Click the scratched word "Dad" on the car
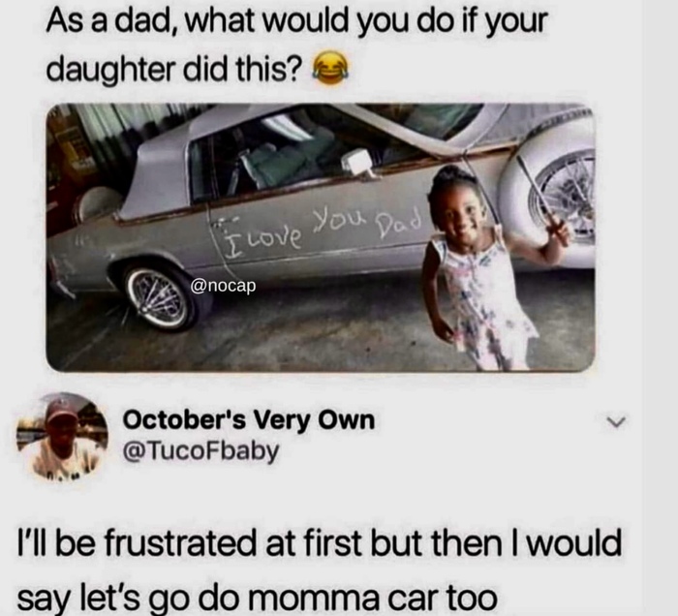The height and width of the screenshot is (616, 678). (399, 222)
